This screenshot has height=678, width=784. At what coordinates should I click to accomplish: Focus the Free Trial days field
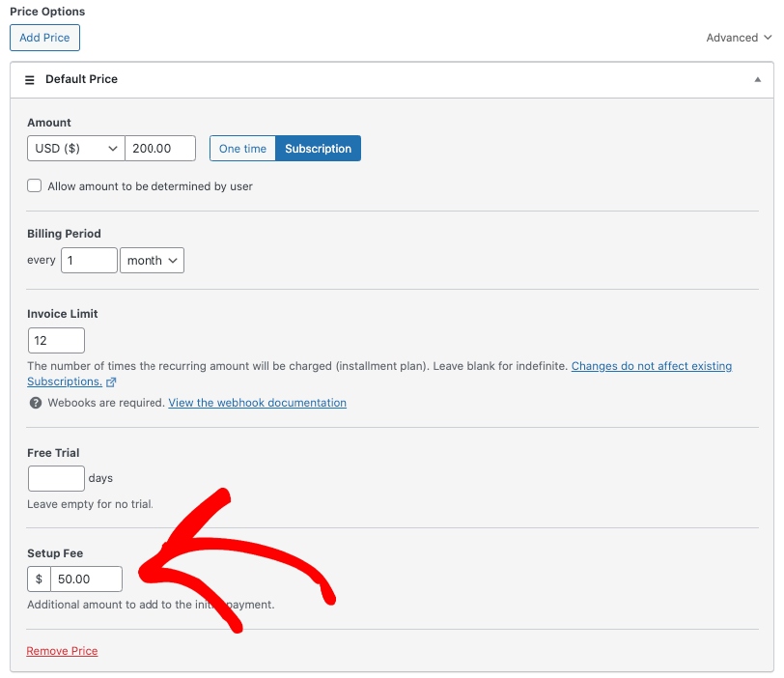[56, 478]
